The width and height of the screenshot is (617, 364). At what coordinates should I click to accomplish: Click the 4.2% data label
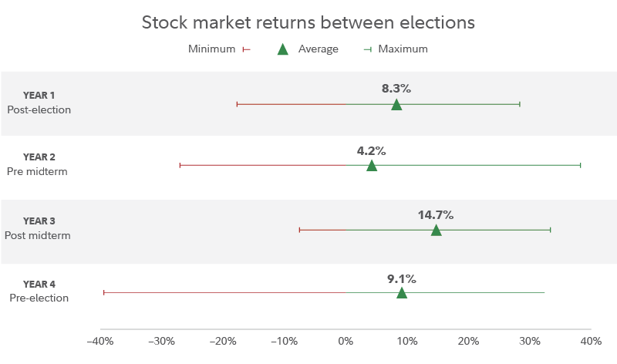tap(371, 151)
